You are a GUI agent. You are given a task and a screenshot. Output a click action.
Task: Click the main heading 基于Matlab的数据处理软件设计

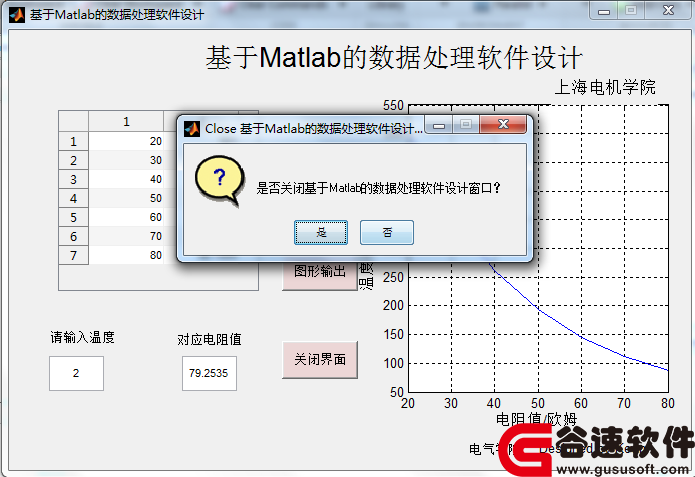(394, 58)
